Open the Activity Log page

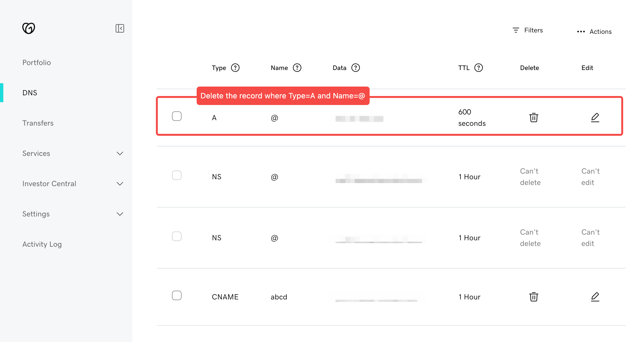42,244
